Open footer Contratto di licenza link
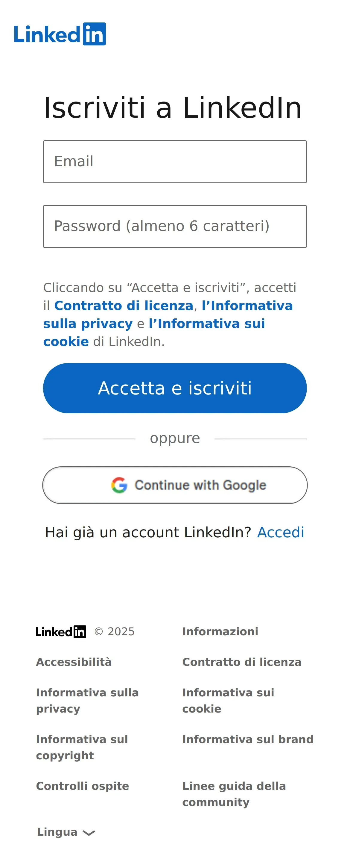Viewport: 350px width, 868px height. (242, 662)
